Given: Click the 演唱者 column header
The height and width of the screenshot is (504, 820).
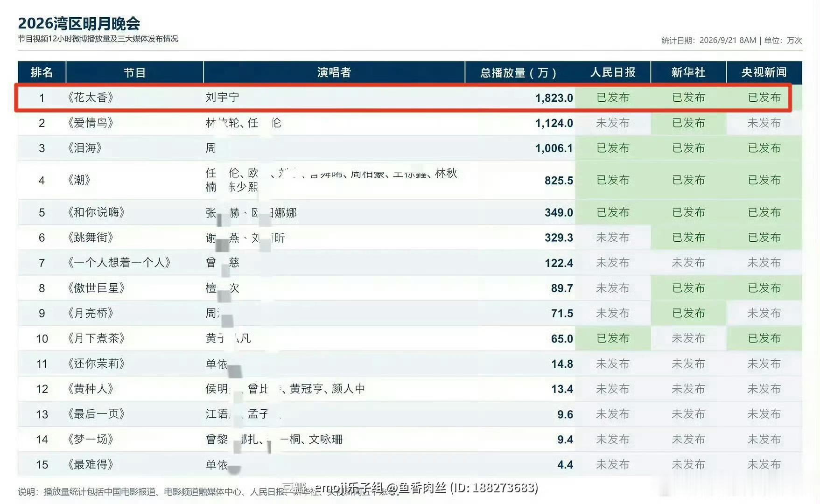Looking at the screenshot, I should pyautogui.click(x=334, y=72).
